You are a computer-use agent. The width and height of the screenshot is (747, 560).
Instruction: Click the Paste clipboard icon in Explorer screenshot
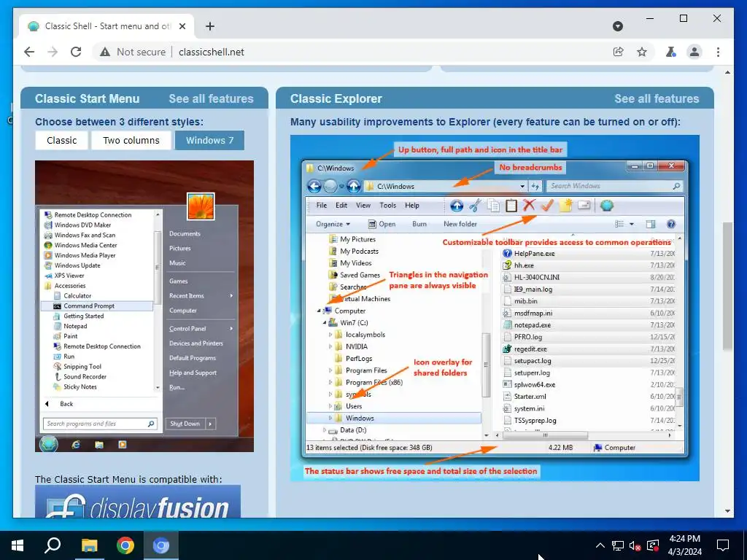511,206
